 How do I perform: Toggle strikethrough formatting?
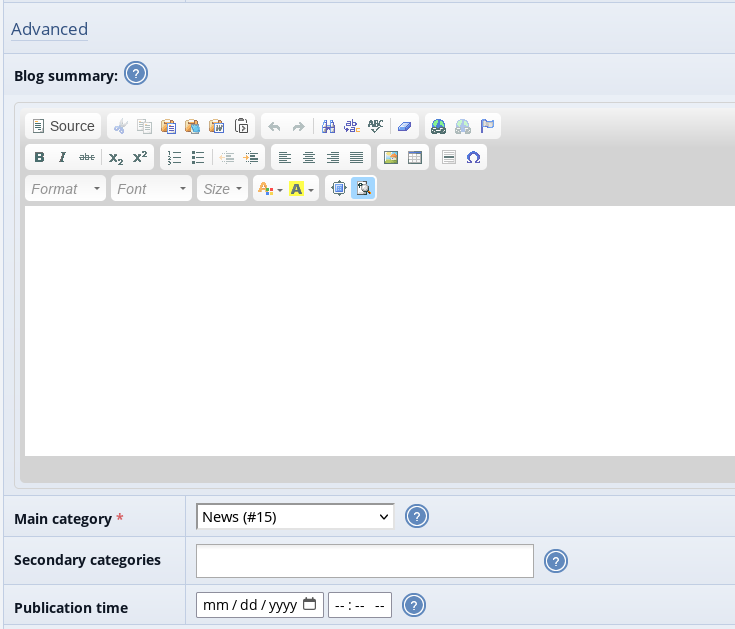click(87, 157)
